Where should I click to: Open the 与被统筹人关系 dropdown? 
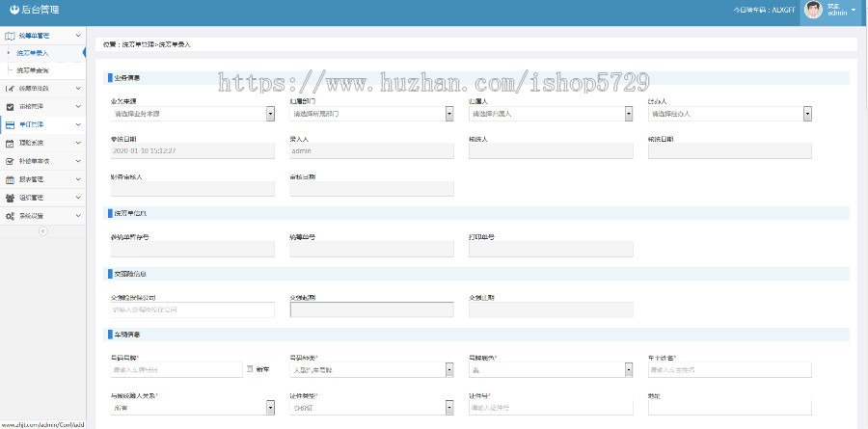tap(193, 408)
